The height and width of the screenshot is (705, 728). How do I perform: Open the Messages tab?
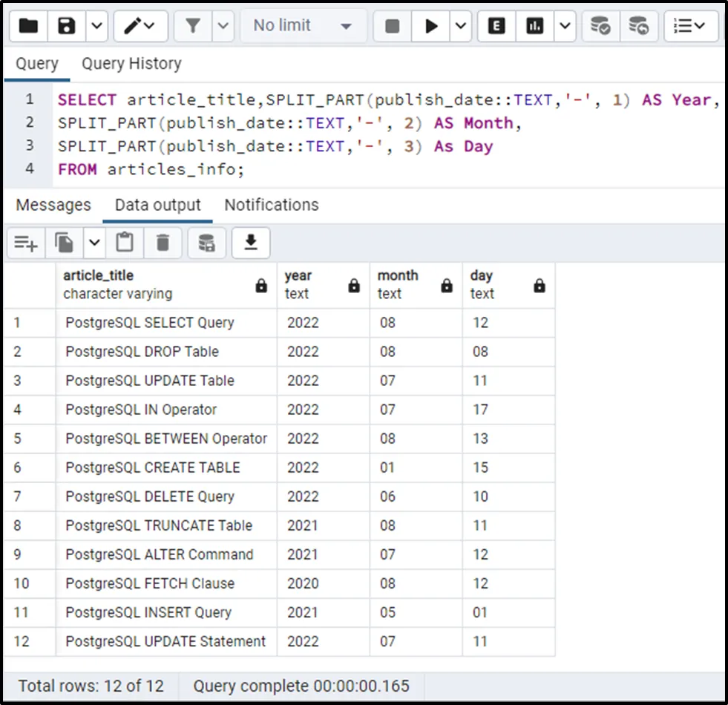click(53, 205)
